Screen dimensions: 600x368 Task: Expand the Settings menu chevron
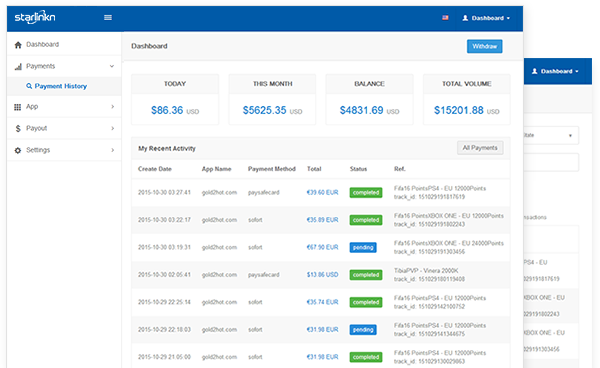click(x=112, y=150)
